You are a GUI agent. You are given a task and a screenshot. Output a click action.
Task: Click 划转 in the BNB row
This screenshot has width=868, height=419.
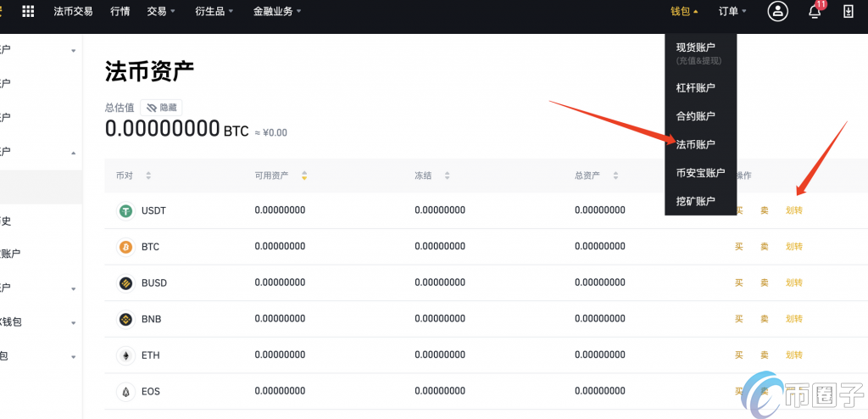(793, 319)
